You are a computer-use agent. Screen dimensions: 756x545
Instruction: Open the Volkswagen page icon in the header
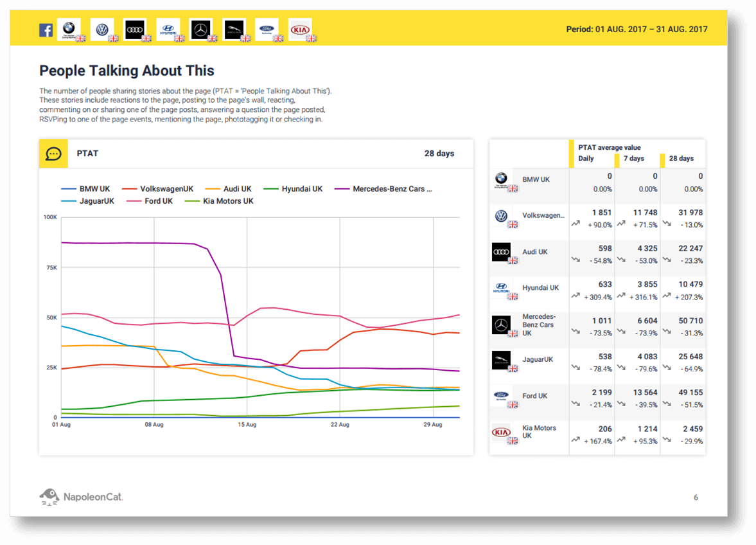coord(103,28)
